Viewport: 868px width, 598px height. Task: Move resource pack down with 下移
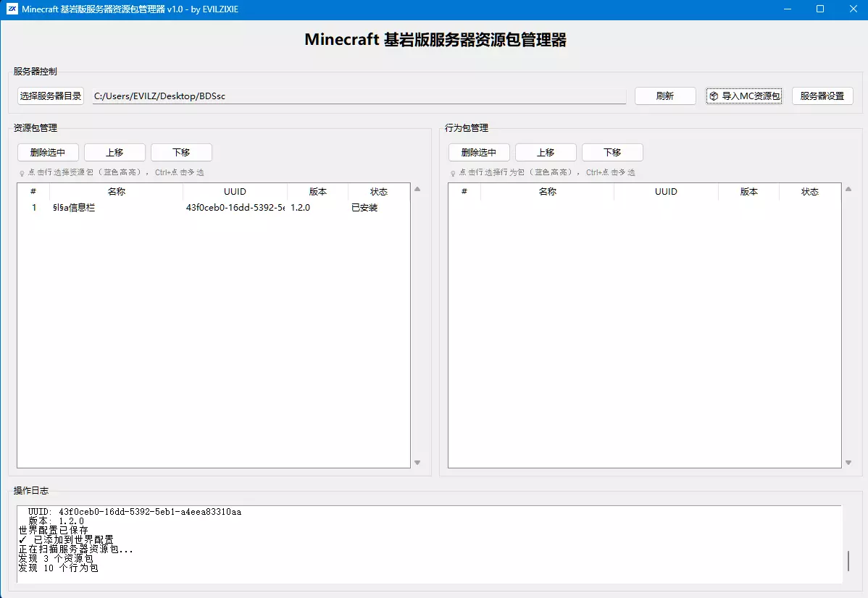pos(181,152)
